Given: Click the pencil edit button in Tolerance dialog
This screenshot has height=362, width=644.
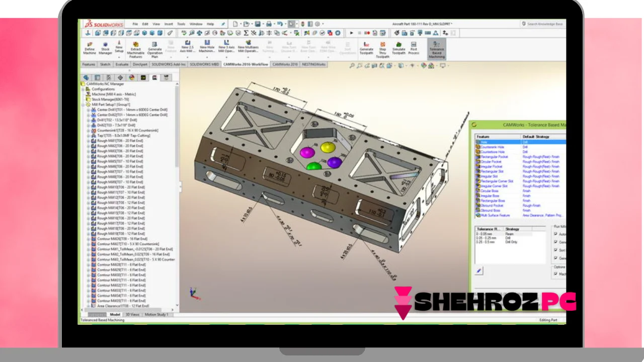Looking at the screenshot, I should 479,270.
